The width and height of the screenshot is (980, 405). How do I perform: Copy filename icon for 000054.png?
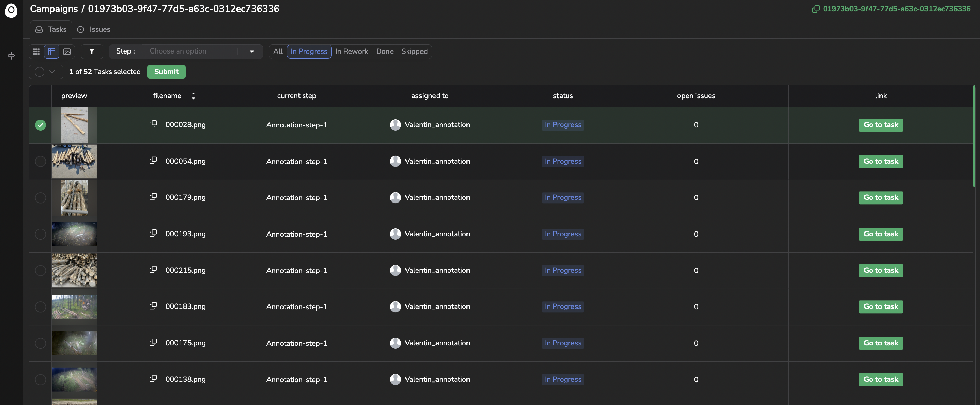pyautogui.click(x=153, y=161)
